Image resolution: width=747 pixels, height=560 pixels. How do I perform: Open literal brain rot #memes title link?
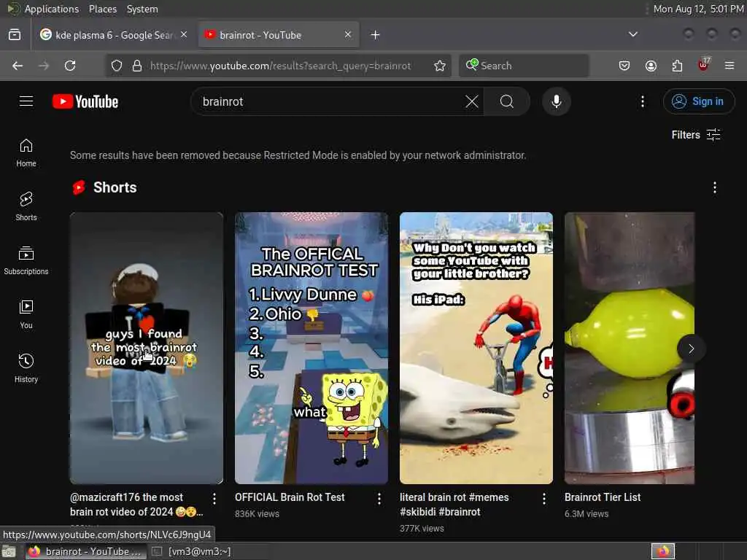pos(454,505)
